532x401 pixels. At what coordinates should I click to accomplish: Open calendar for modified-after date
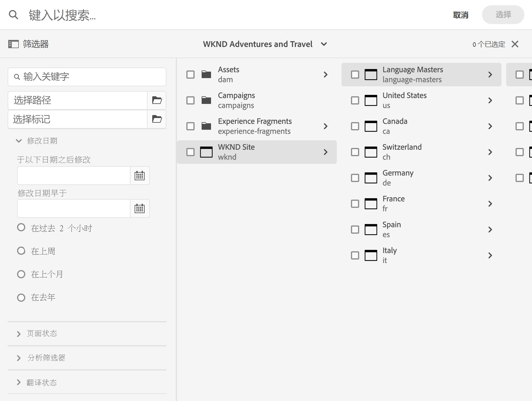point(140,176)
